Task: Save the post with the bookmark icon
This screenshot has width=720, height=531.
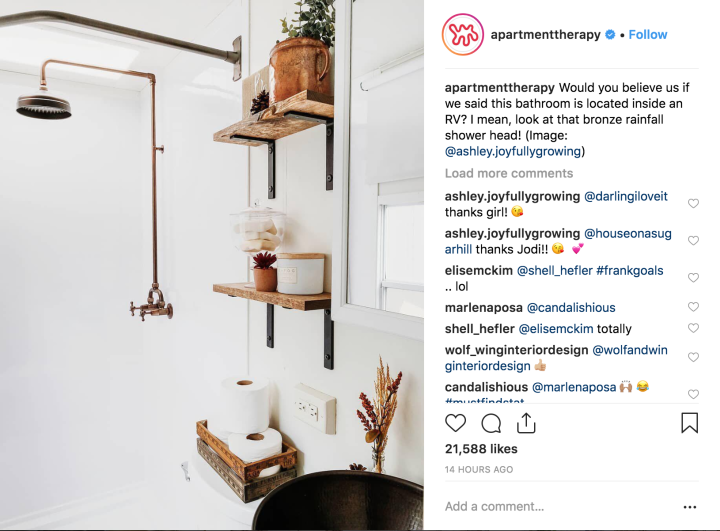Action: point(689,423)
